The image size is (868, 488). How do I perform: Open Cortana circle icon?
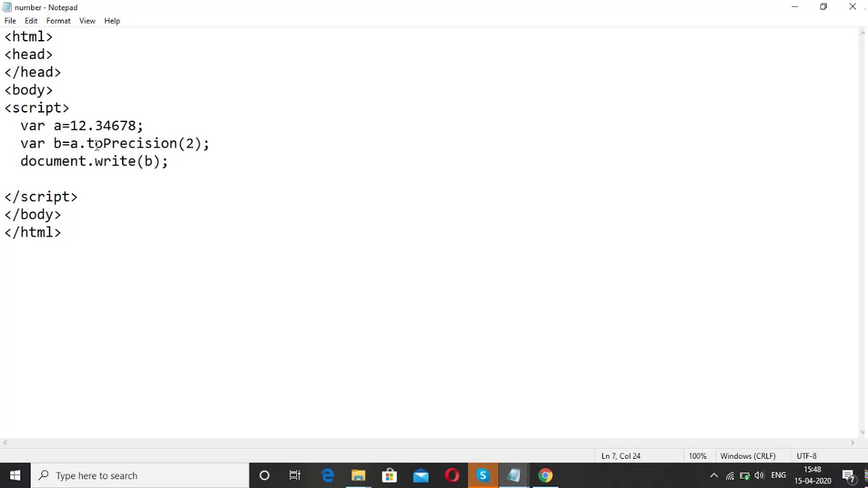coord(264,476)
